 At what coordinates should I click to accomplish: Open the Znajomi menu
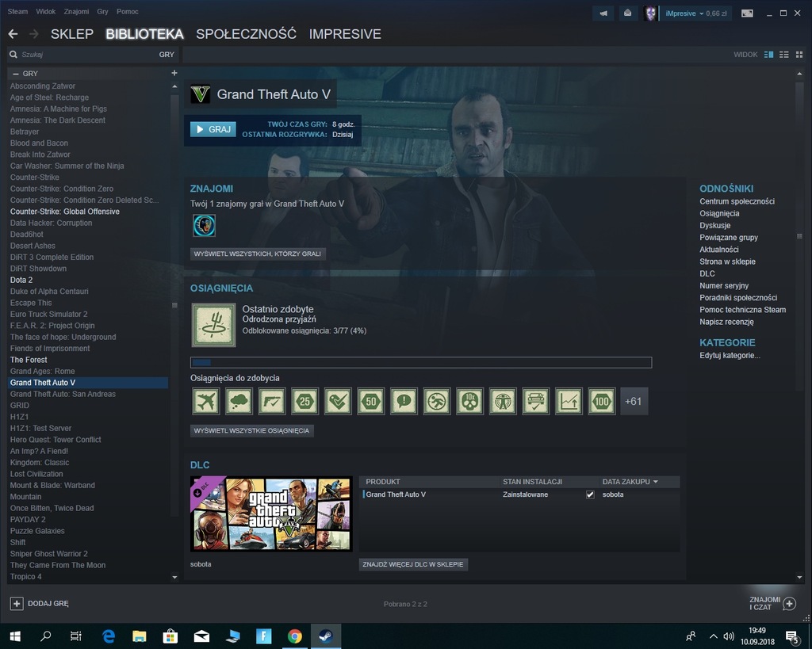coord(76,11)
